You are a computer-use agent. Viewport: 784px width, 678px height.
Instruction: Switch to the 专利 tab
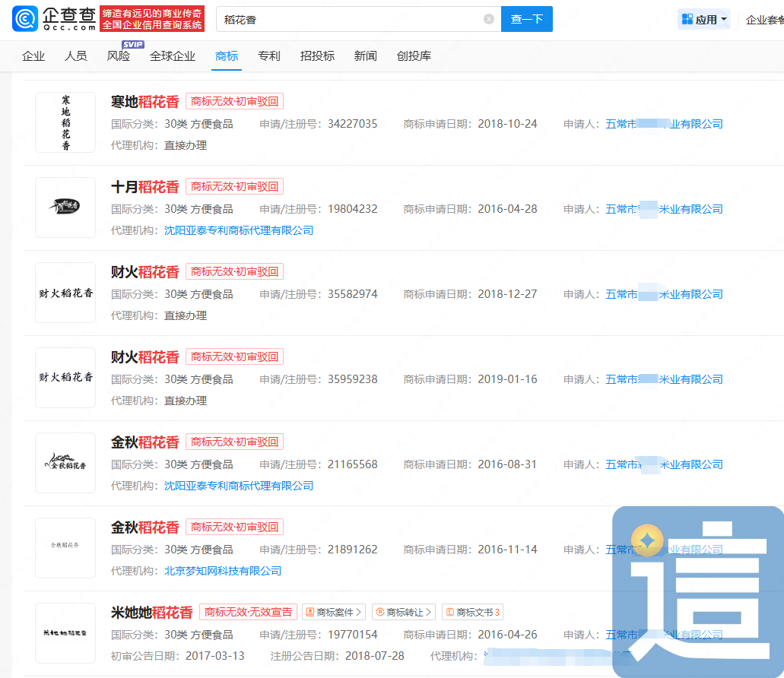click(x=269, y=56)
